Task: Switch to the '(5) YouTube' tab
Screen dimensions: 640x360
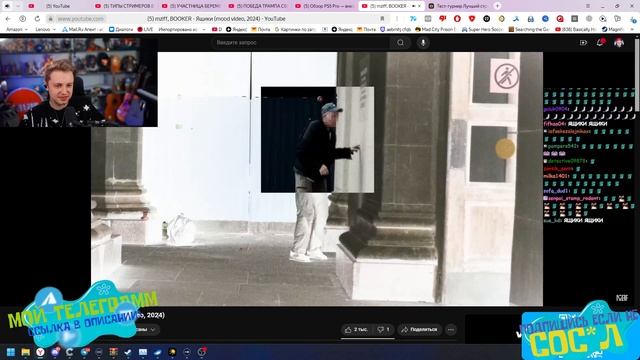Action: coord(58,6)
